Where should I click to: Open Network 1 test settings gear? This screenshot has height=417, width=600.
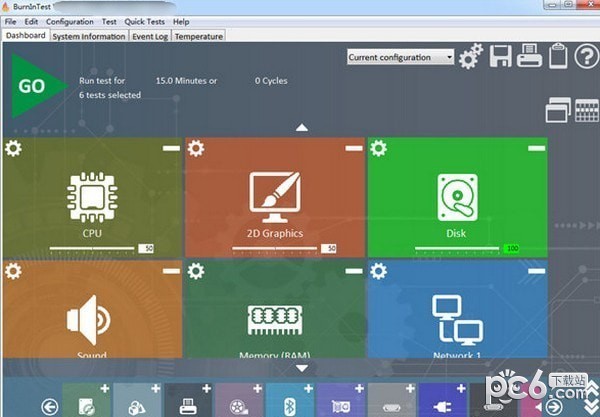pyautogui.click(x=378, y=271)
